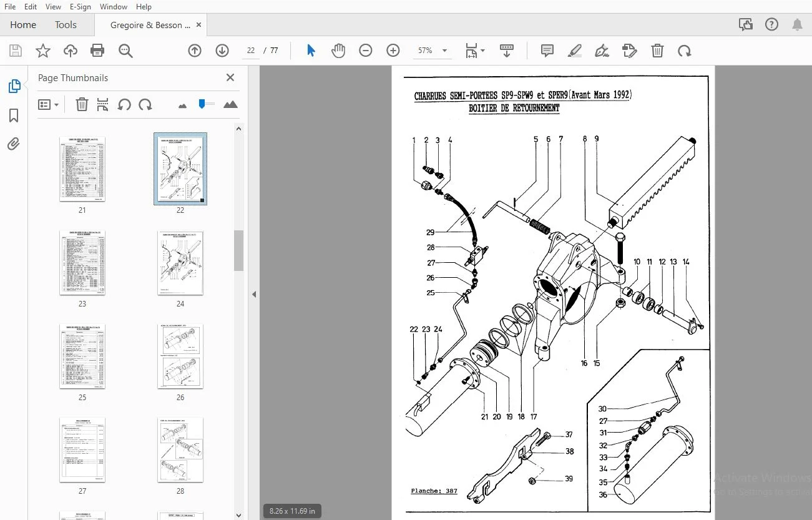The width and height of the screenshot is (812, 520).
Task: Select the page 26 thumbnail
Action: click(180, 356)
